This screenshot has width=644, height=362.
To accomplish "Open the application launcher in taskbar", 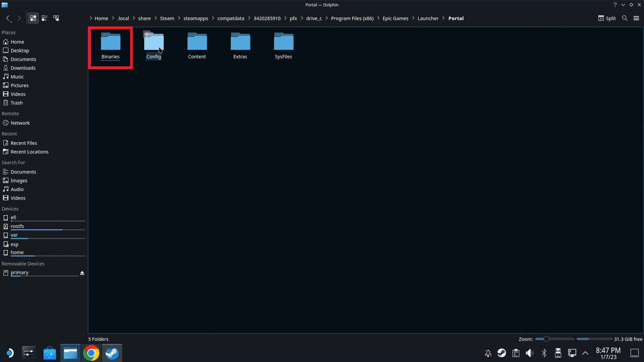I will (10, 352).
